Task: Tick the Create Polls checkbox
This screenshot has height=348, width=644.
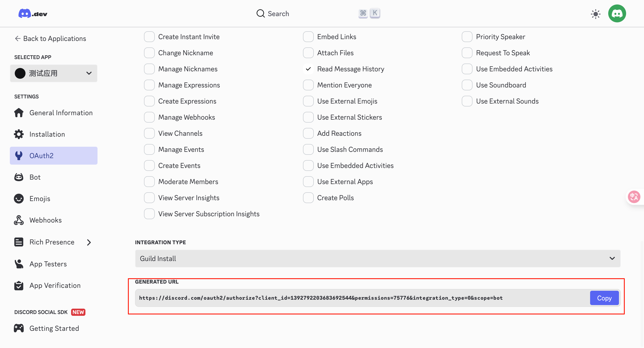Action: click(x=308, y=198)
